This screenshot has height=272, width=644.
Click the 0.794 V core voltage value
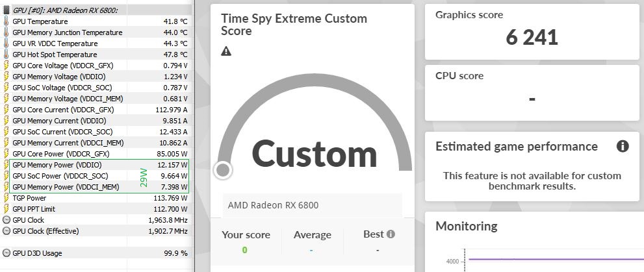pos(175,65)
